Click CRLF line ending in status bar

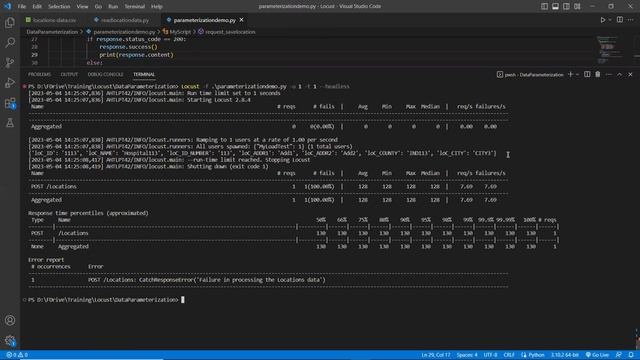[509, 355]
